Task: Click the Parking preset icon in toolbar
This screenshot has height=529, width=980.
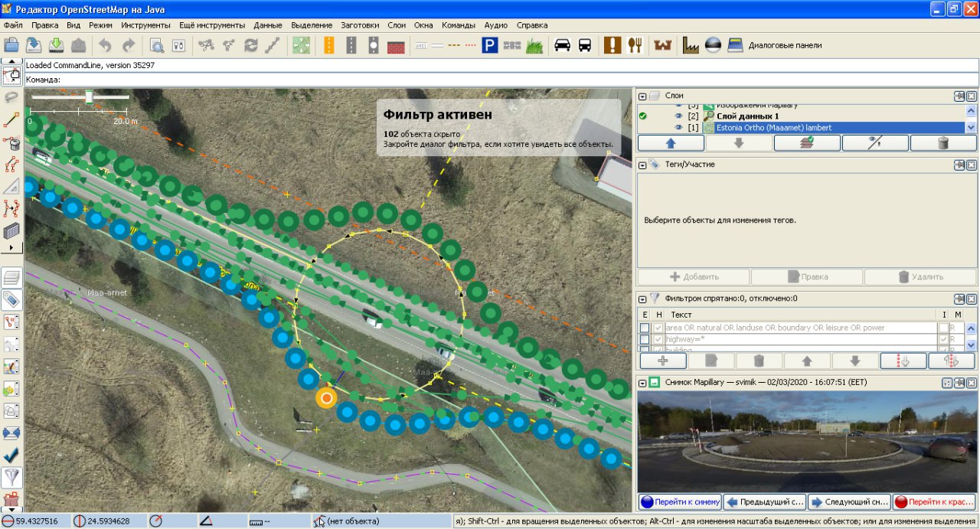Action: pyautogui.click(x=490, y=45)
